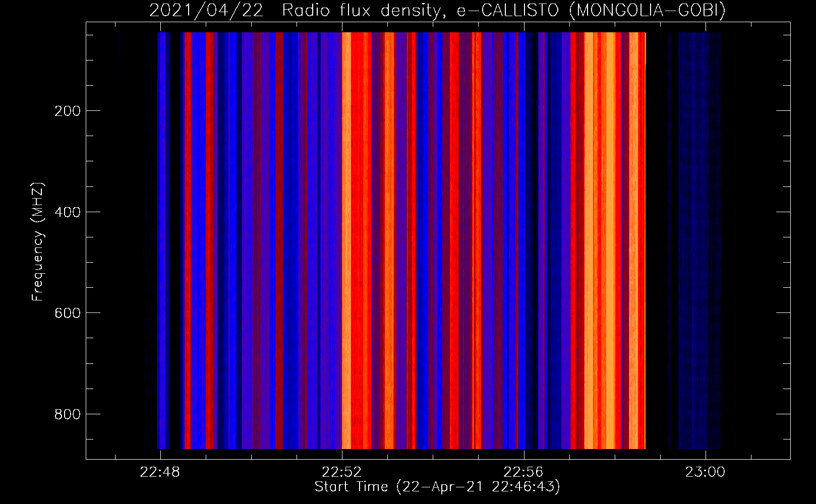Click the "22:48" time tick label
The width and height of the screenshot is (816, 504).
(x=160, y=472)
